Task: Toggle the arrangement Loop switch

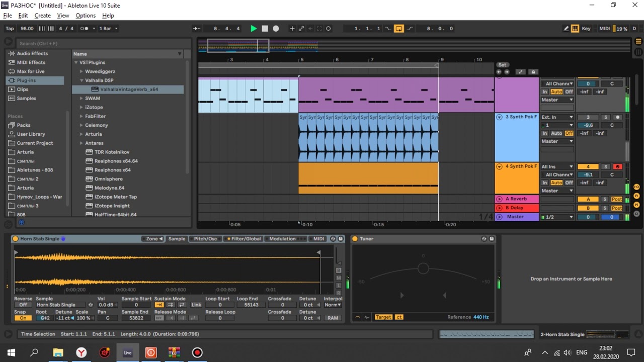Action: (398, 29)
